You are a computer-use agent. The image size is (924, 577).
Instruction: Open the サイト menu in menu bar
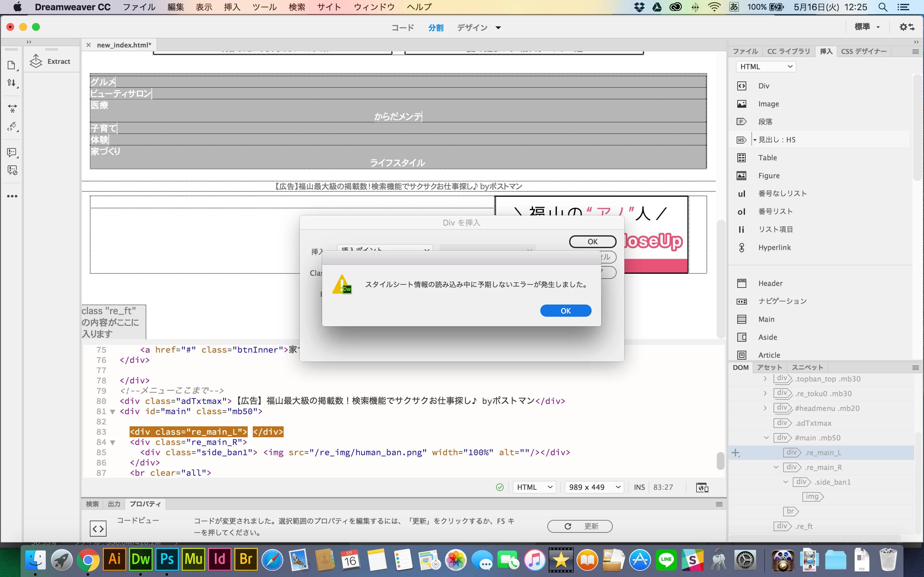tap(329, 7)
